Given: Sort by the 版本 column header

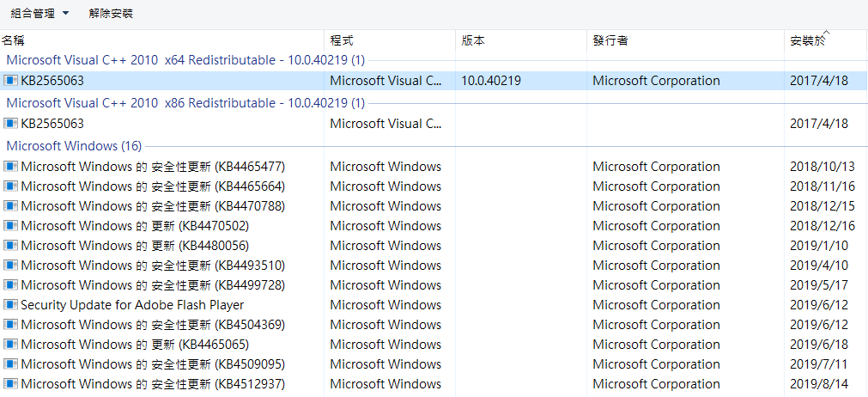Looking at the screenshot, I should 473,41.
